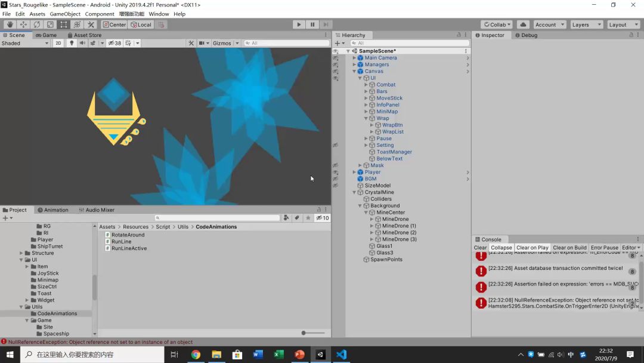
Task: Collapse the Canvas object in Hierarchy
Action: (x=354, y=71)
